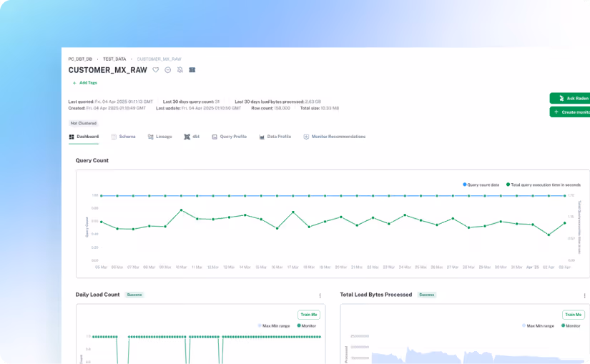This screenshot has width=590, height=364.
Task: Open the TEST_DATA breadcrumb
Action: (114, 59)
